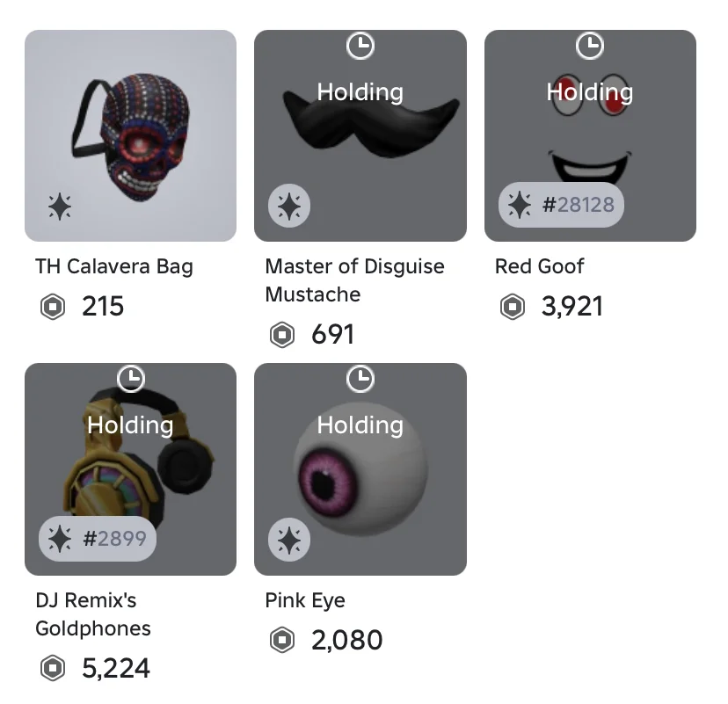
Task: Open the Red Goof title link
Action: [539, 266]
